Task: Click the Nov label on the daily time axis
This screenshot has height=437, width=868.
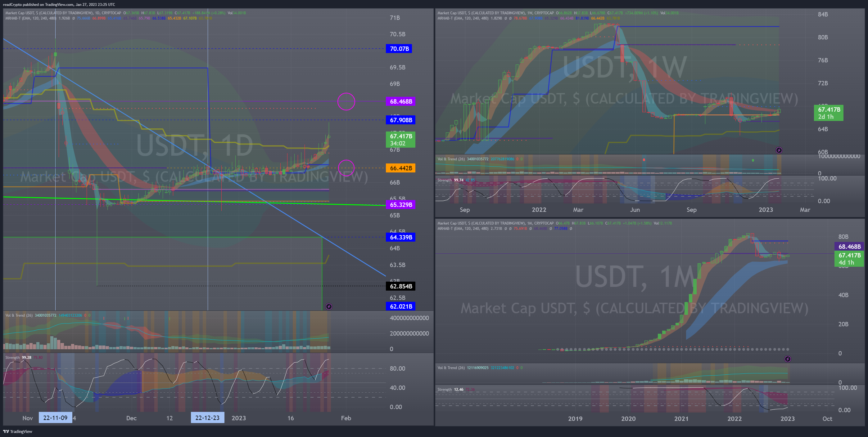Action: coord(28,418)
